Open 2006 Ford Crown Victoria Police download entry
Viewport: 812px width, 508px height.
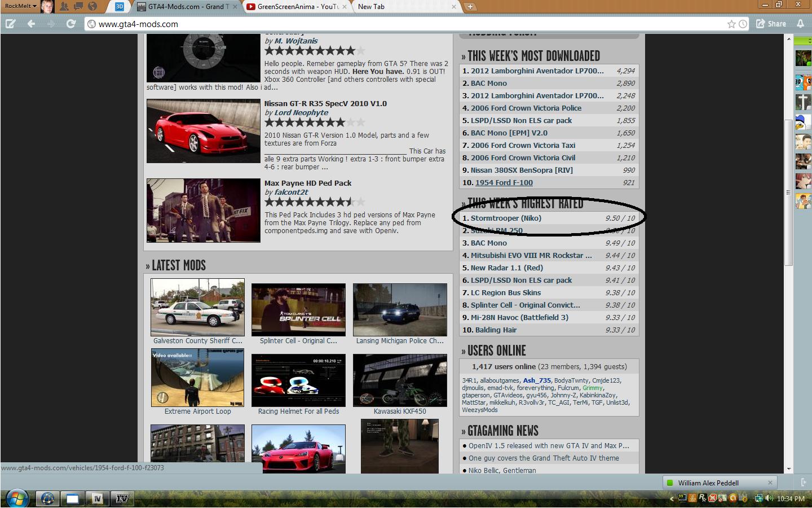pos(526,108)
